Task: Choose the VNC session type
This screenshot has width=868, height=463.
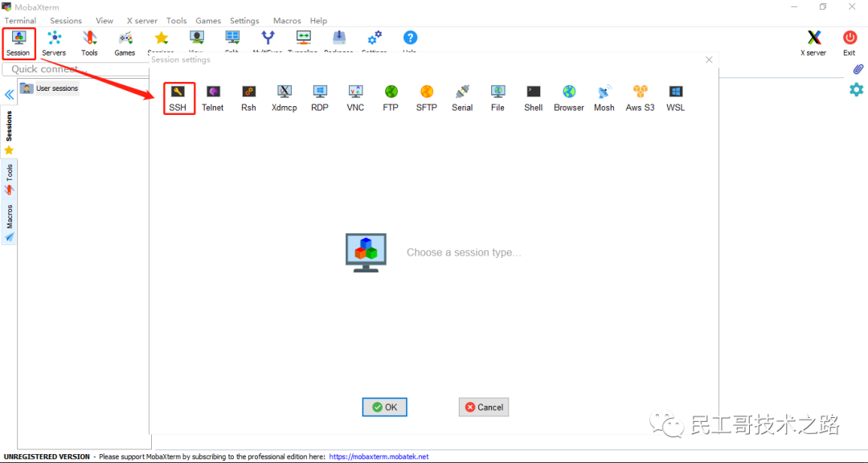Action: 355,98
